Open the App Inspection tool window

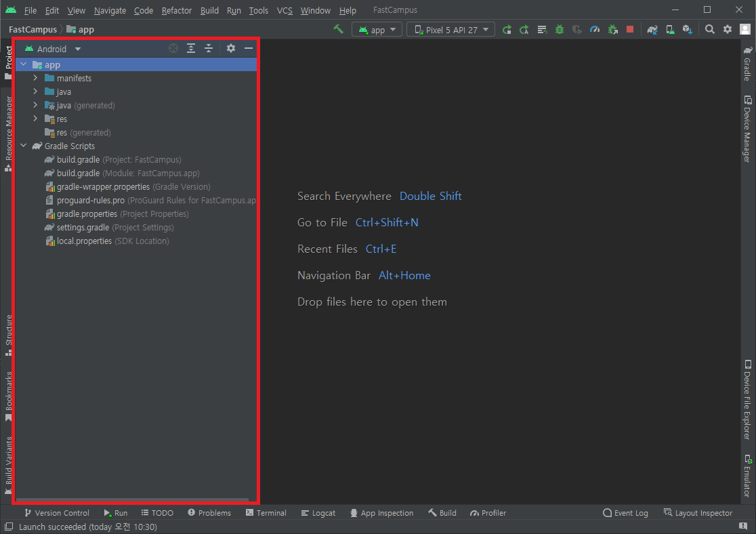pos(382,513)
